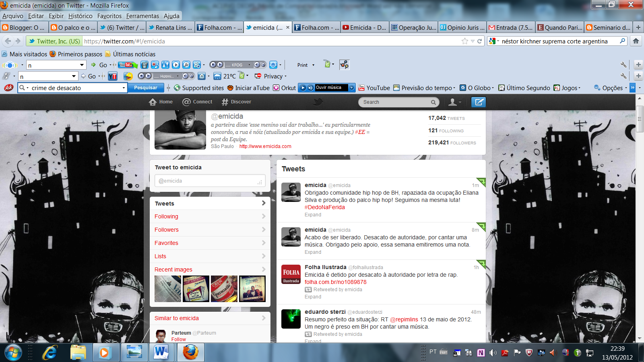Viewport: 644px width, 362px height.
Task: Switch to the Renata Lins tab
Action: [x=170, y=27]
